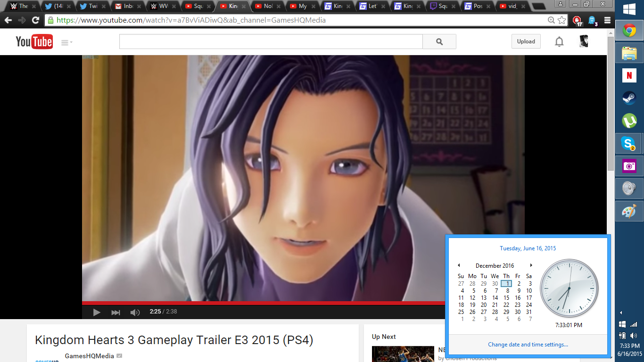Open the purple camera app on the taskbar
The width and height of the screenshot is (644, 362).
(x=629, y=166)
